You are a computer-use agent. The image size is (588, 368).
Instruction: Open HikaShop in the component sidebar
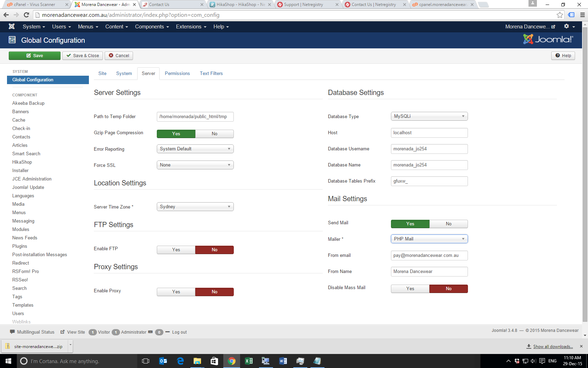[22, 162]
